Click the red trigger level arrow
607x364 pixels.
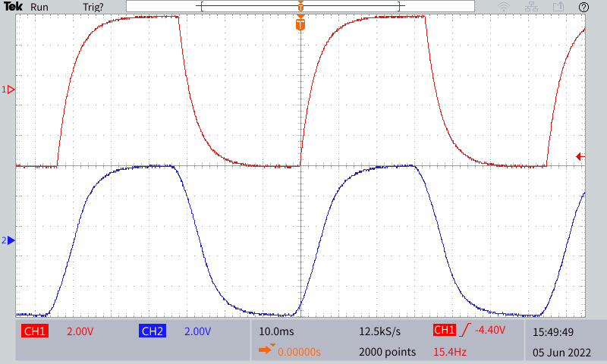point(580,156)
